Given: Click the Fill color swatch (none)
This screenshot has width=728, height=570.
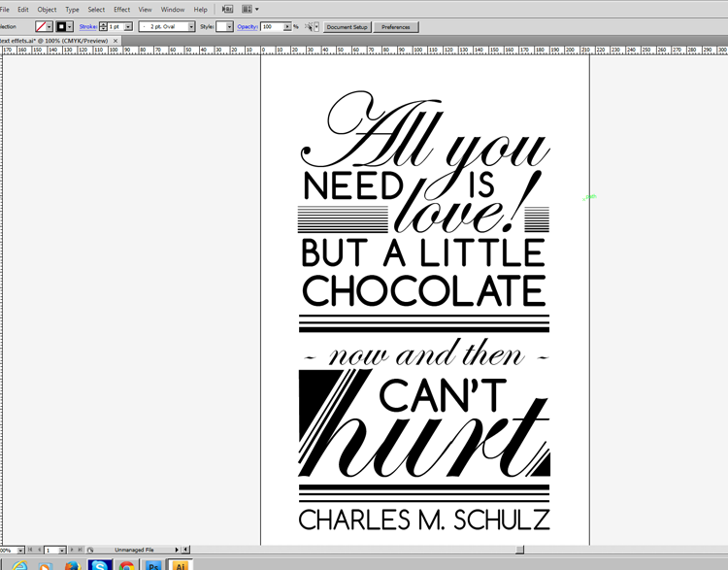Looking at the screenshot, I should (x=41, y=27).
